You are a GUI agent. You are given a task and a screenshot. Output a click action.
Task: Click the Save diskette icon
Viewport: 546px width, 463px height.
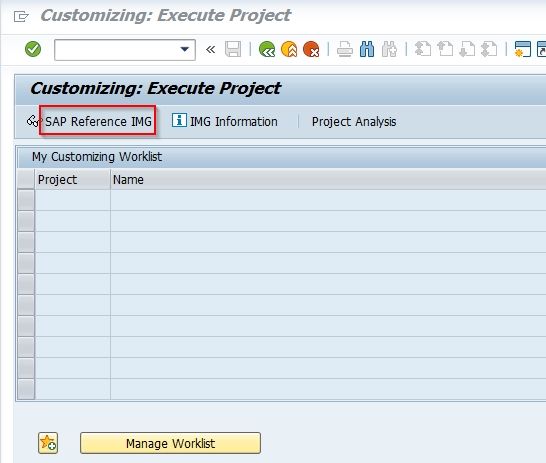(233, 49)
